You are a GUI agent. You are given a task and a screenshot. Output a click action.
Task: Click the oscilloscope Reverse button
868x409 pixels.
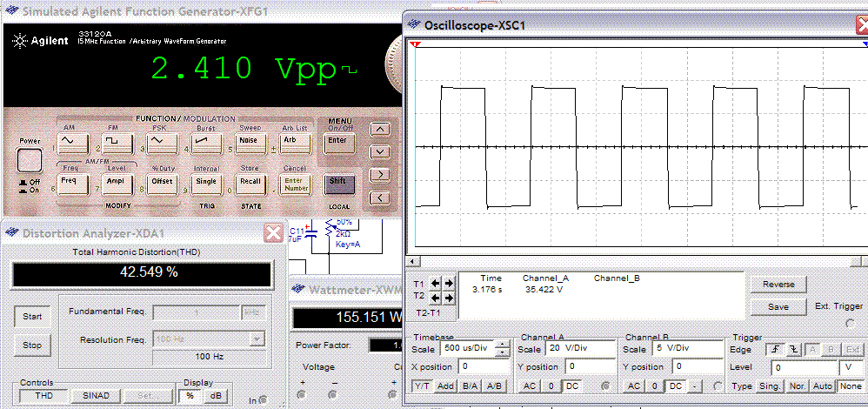point(778,285)
